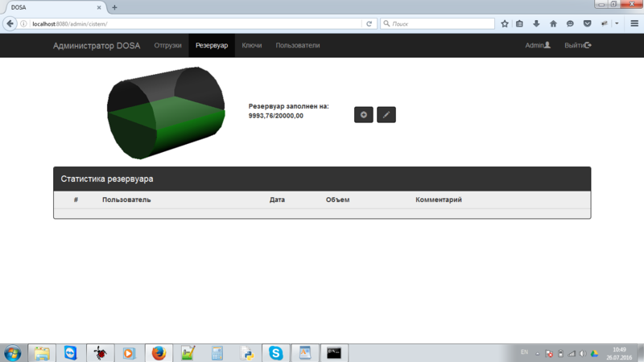Bookmark this page with the star icon
Screen dimensions: 644x362
coord(505,24)
